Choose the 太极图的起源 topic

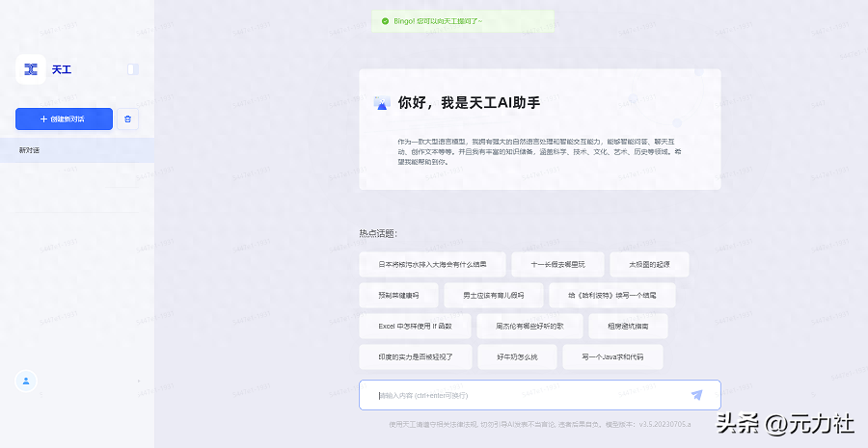[x=649, y=264]
